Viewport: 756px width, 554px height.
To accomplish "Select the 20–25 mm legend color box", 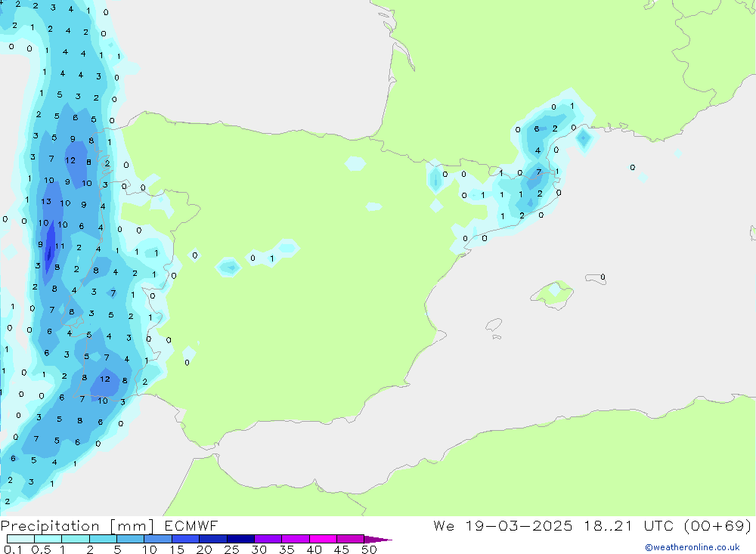I will pyautogui.click(x=213, y=539).
